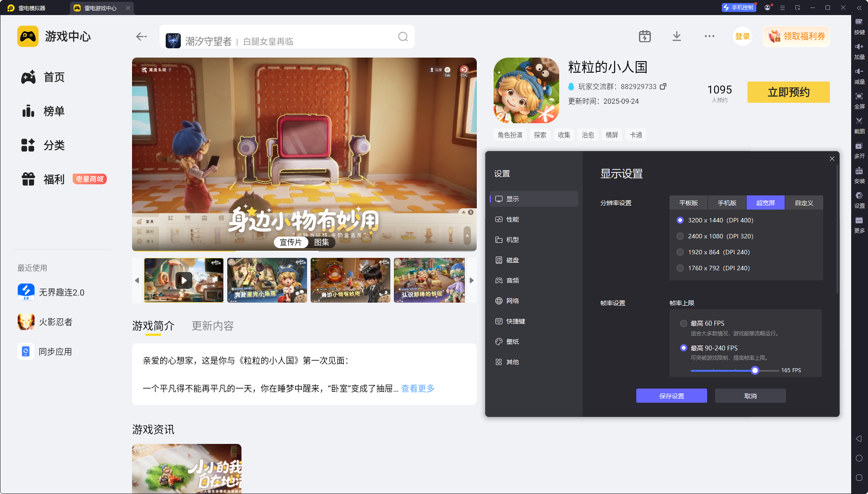
Task: Choose the 最高 60 FPS option
Action: pyautogui.click(x=684, y=323)
